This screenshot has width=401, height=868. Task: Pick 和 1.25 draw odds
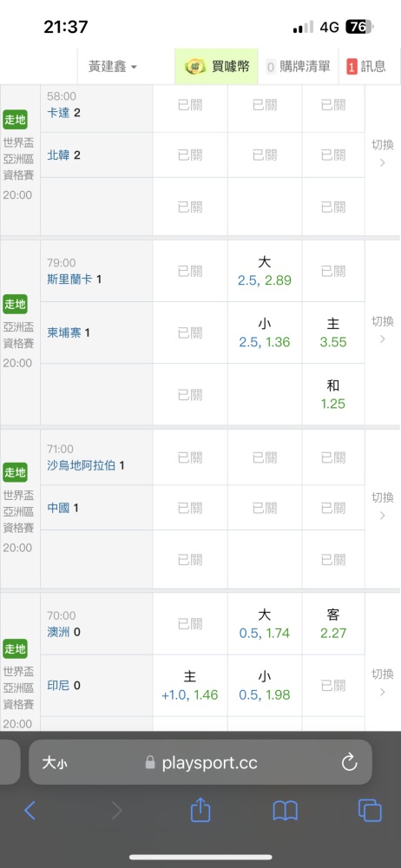coord(333,394)
